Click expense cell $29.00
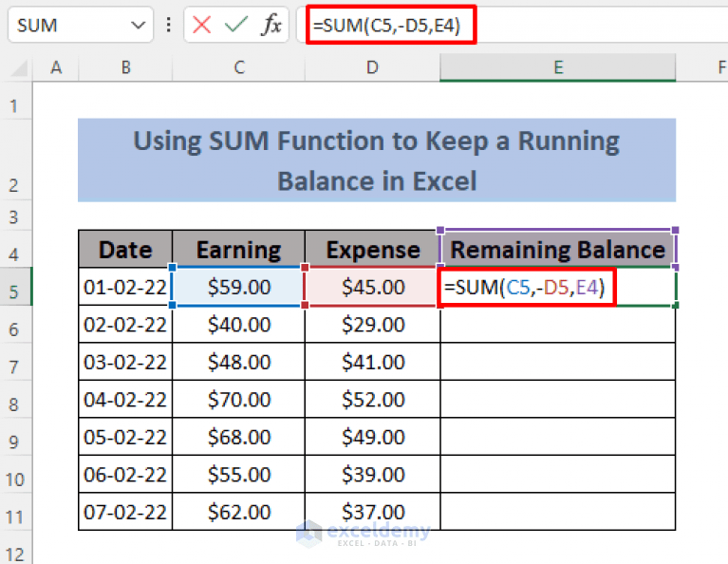 372,325
